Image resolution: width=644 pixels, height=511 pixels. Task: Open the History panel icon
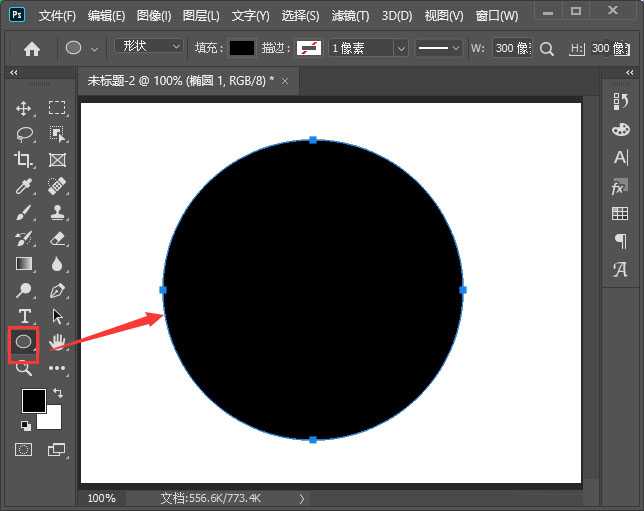(x=620, y=101)
